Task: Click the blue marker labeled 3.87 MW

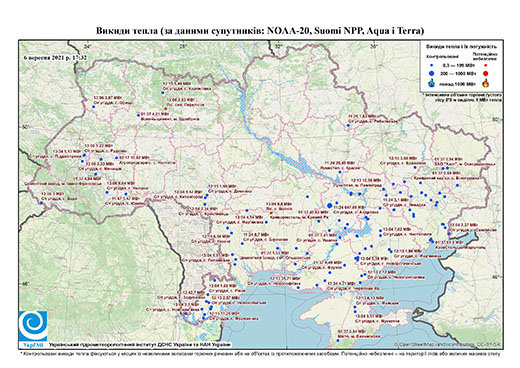Action: [x=94, y=107]
